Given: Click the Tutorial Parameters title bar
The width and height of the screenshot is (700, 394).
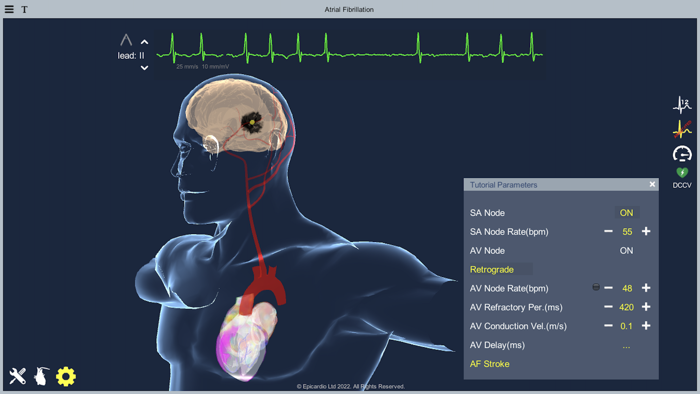Looking at the screenshot, I should pyautogui.click(x=561, y=184).
